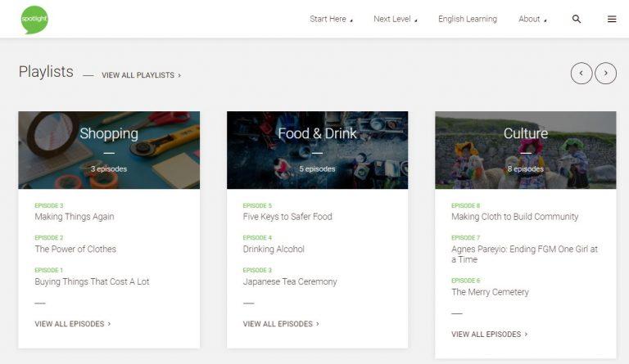The height and width of the screenshot is (364, 629).
Task: Follow the View All Playlists link
Action: [141, 75]
